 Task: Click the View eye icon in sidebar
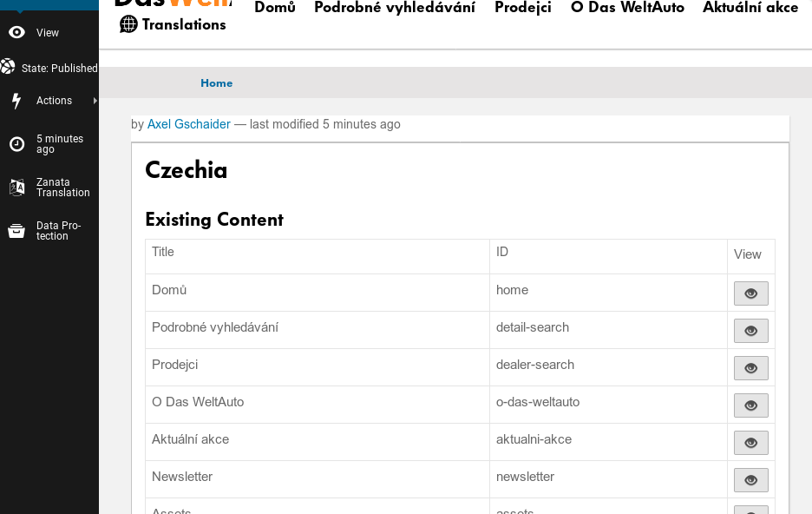[16, 33]
